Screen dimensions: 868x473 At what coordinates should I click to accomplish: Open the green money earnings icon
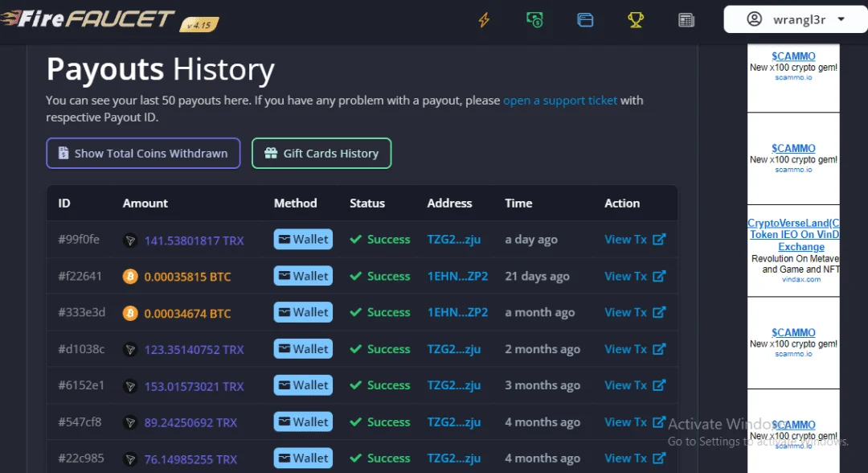(534, 20)
